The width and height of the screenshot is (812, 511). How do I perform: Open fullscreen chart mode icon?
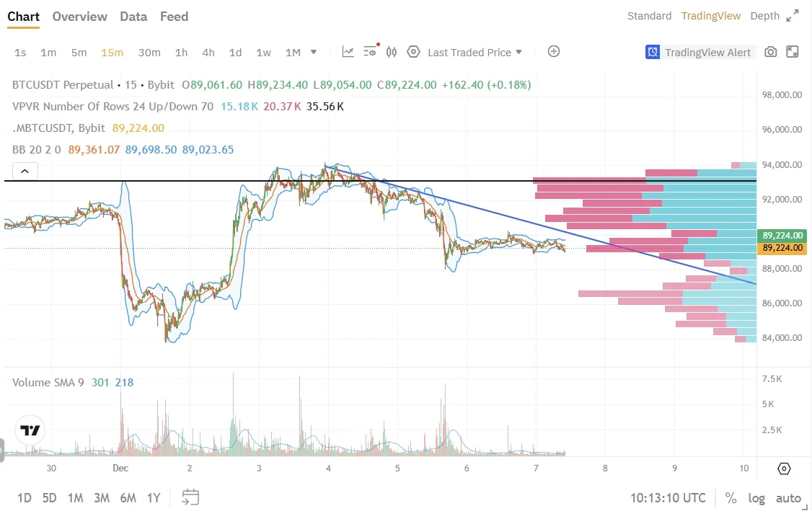tap(792, 52)
